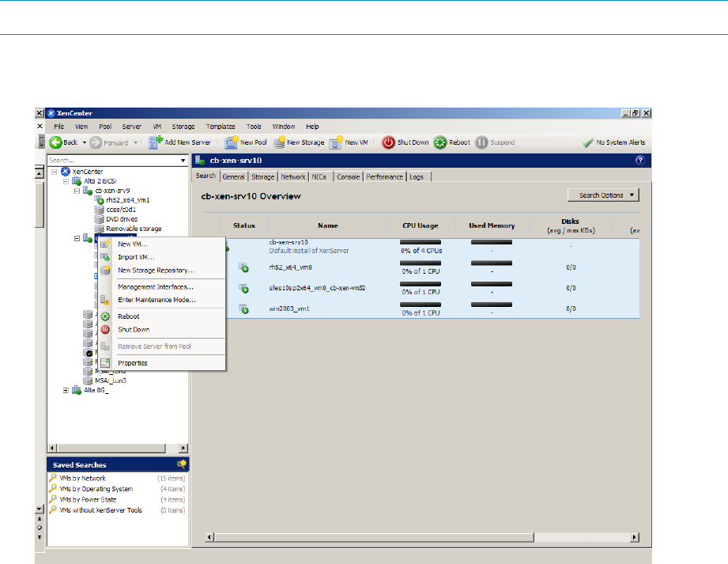Click the No System Alerts checkmark icon
The height and width of the screenshot is (564, 728).
(x=588, y=142)
